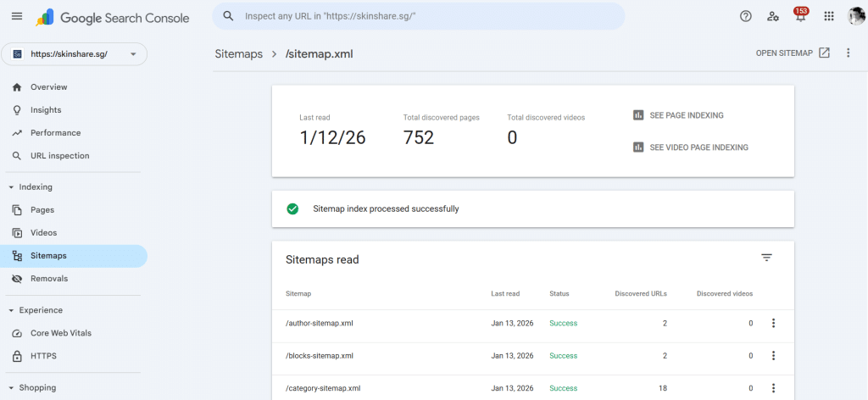868x400 pixels.
Task: Click the Insights lightbulb icon
Action: [x=17, y=110]
